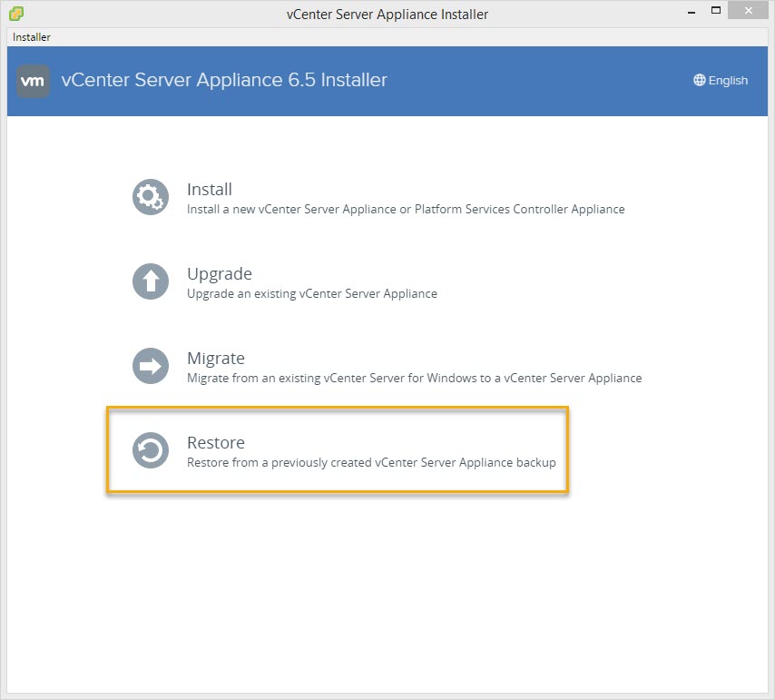Click the app icon in the title bar
This screenshot has width=775, height=700.
pos(15,13)
